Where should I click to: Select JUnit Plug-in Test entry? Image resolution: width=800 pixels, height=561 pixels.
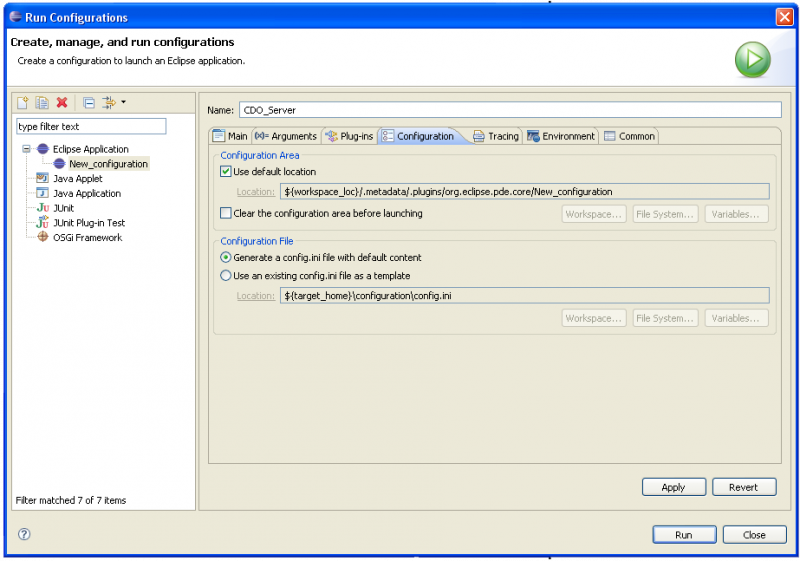point(89,223)
